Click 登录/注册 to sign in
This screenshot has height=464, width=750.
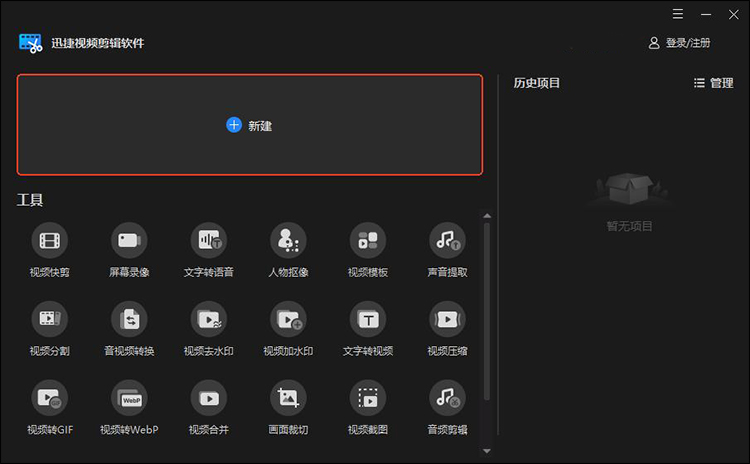(679, 43)
